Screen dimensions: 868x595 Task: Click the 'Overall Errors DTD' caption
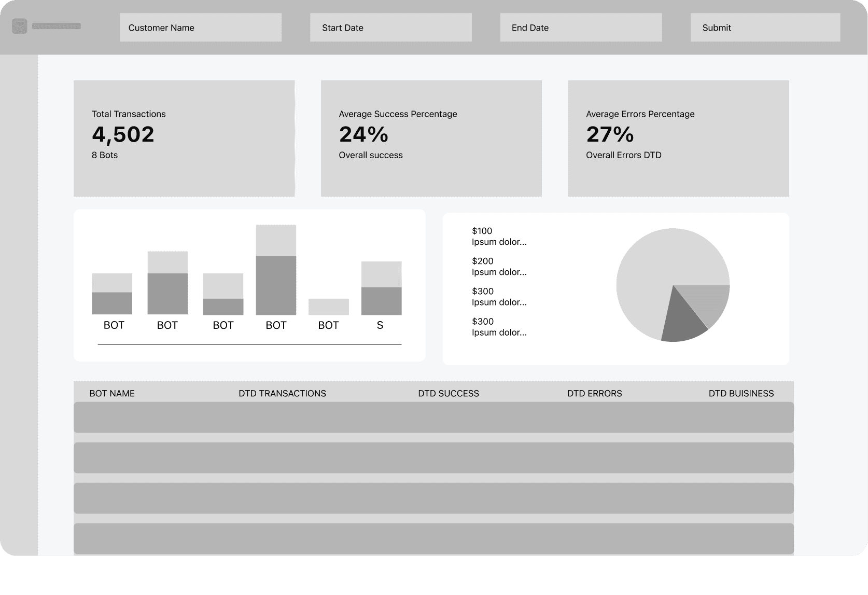pyautogui.click(x=624, y=155)
